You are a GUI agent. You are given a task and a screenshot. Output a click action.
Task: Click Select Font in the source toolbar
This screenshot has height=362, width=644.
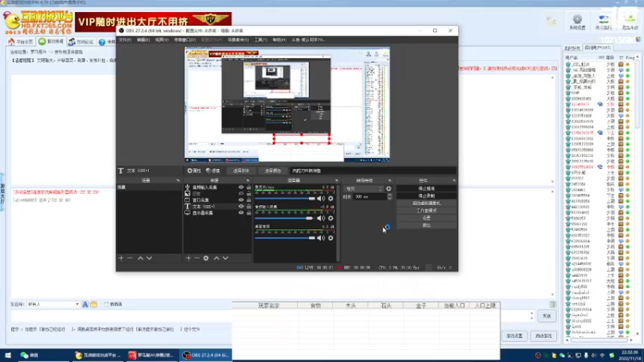241,171
